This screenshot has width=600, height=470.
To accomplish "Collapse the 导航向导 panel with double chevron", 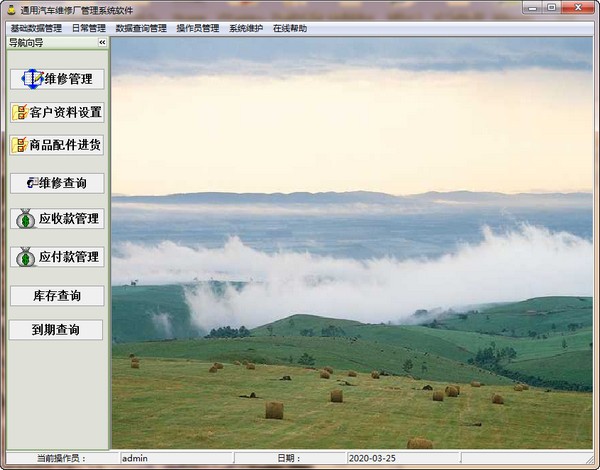I will tap(102, 42).
